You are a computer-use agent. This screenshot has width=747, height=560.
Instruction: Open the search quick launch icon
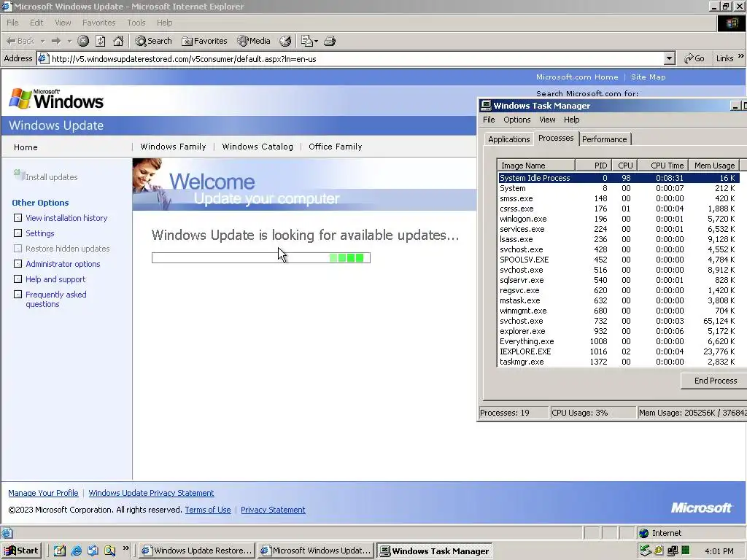coord(109,551)
